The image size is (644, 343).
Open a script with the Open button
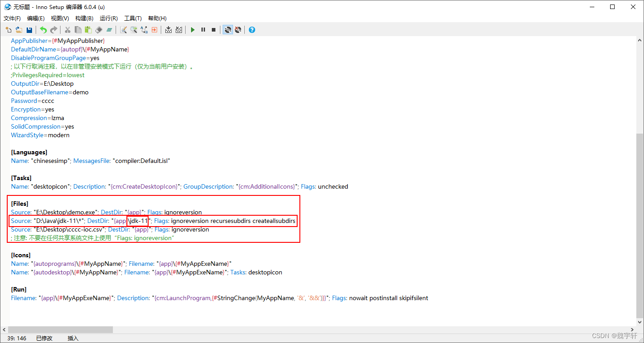(x=19, y=30)
